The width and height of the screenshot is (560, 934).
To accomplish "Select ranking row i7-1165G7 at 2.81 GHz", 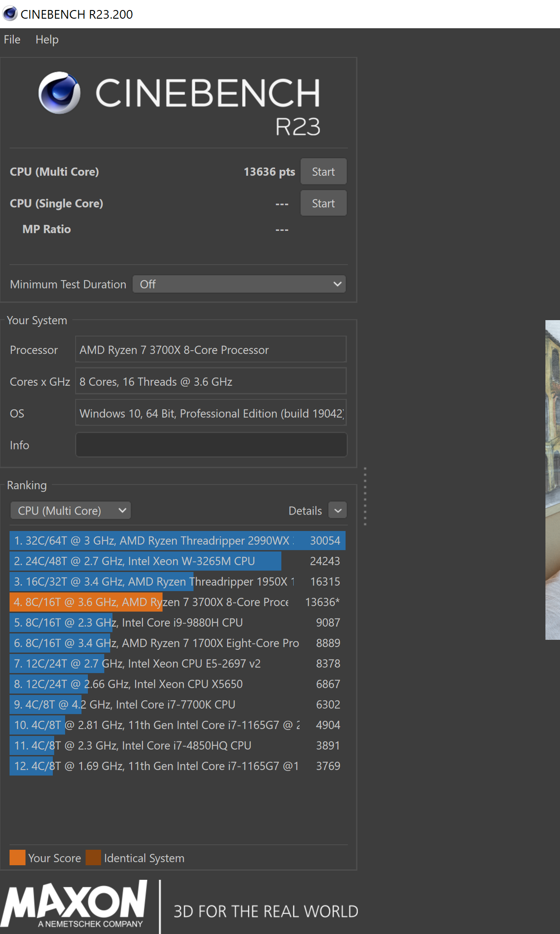I will click(x=178, y=725).
